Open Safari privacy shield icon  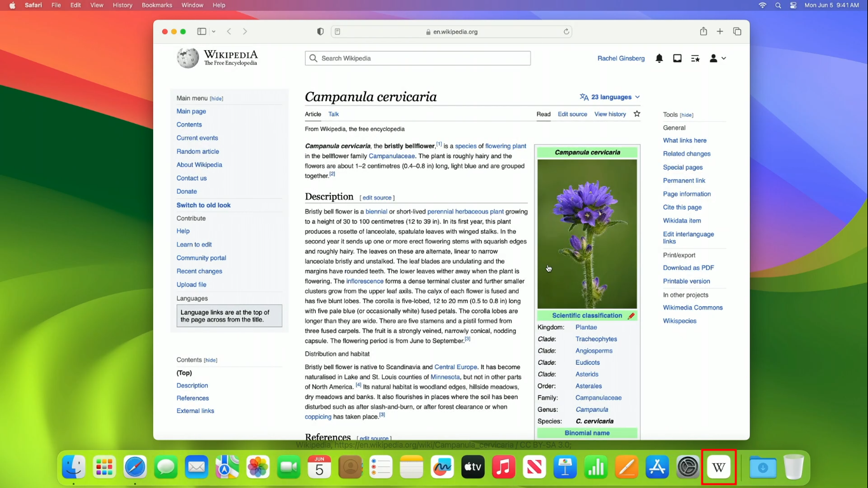pos(320,31)
